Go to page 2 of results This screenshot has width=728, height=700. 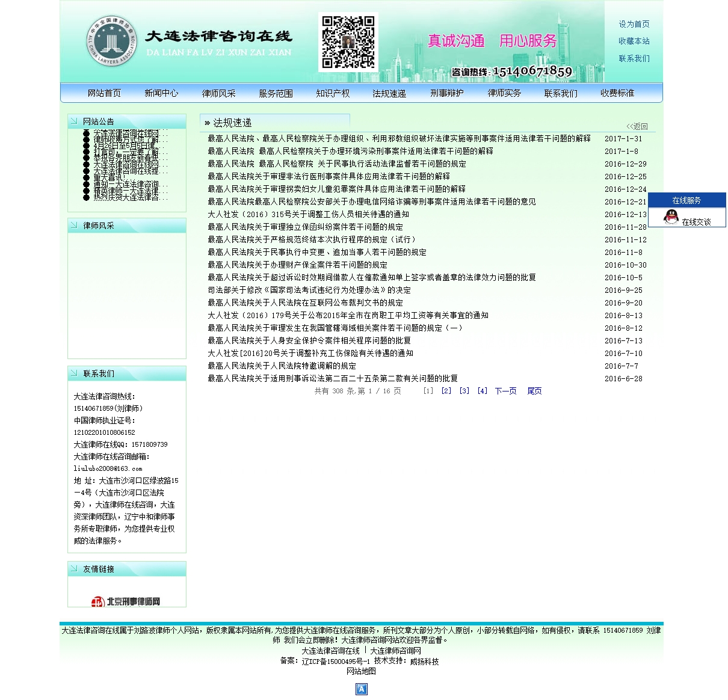pyautogui.click(x=446, y=391)
